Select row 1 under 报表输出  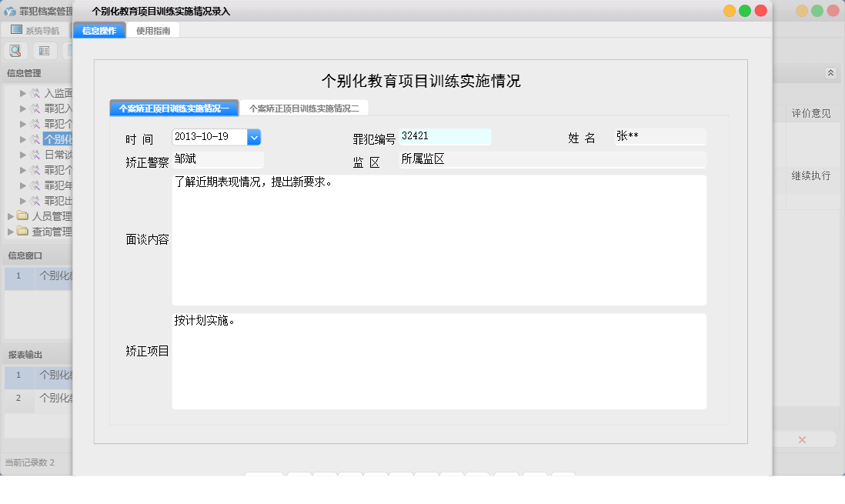(38, 377)
